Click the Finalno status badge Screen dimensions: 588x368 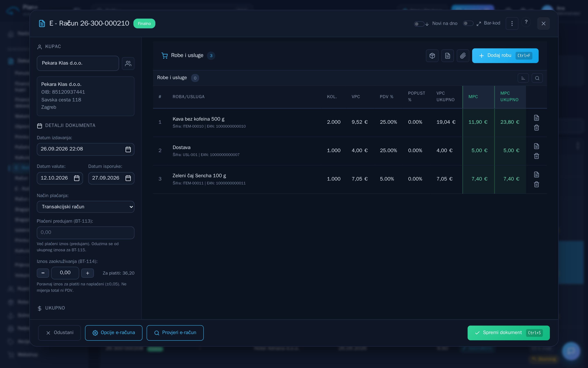(x=144, y=24)
